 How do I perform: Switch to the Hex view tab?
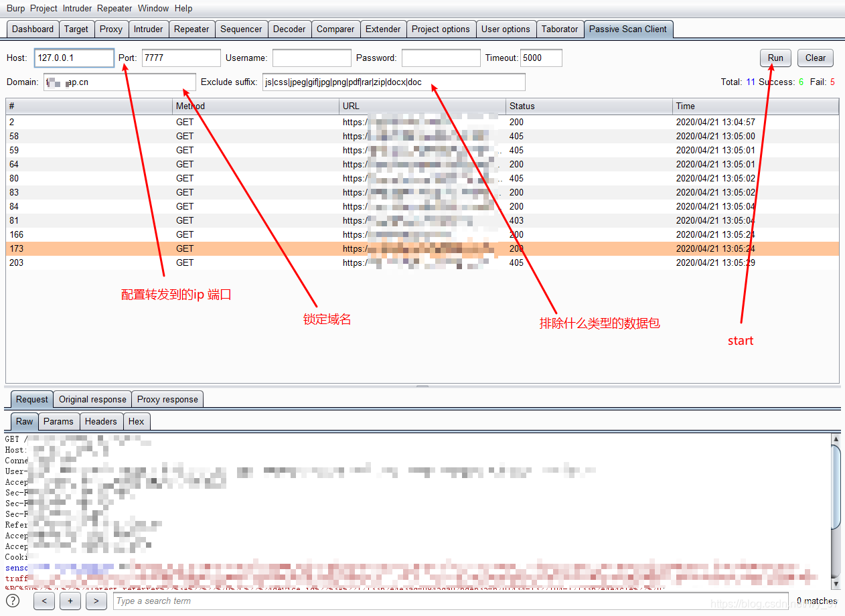point(137,421)
